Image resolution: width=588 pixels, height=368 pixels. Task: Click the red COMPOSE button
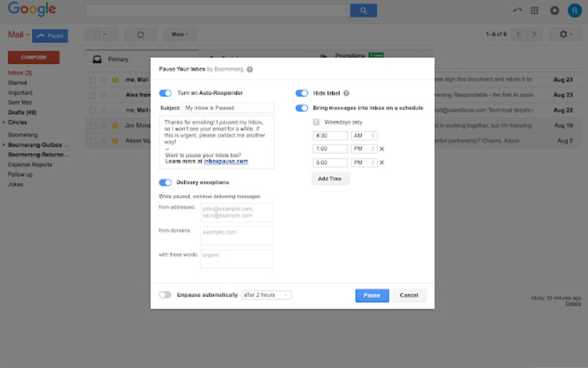34,57
